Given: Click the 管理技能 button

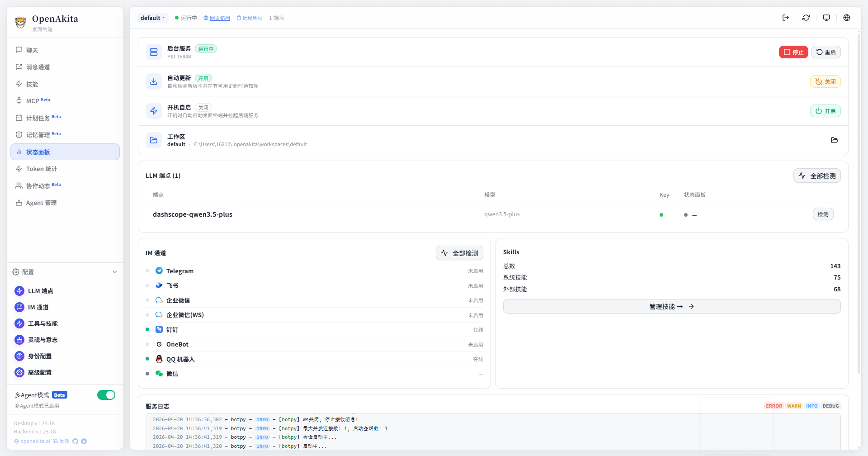Looking at the screenshot, I should pyautogui.click(x=672, y=306).
